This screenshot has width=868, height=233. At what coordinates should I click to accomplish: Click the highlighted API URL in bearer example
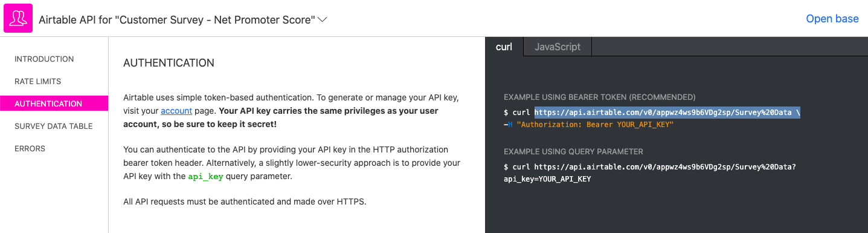pyautogui.click(x=667, y=113)
